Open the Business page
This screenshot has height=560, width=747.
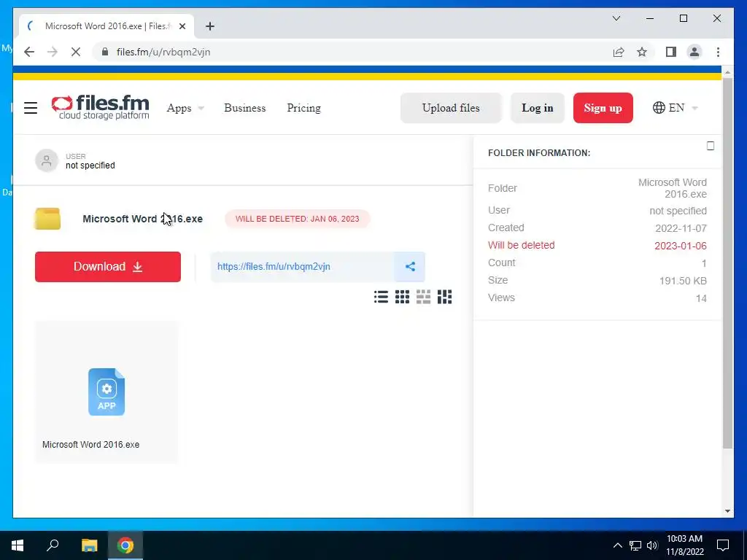tap(245, 108)
